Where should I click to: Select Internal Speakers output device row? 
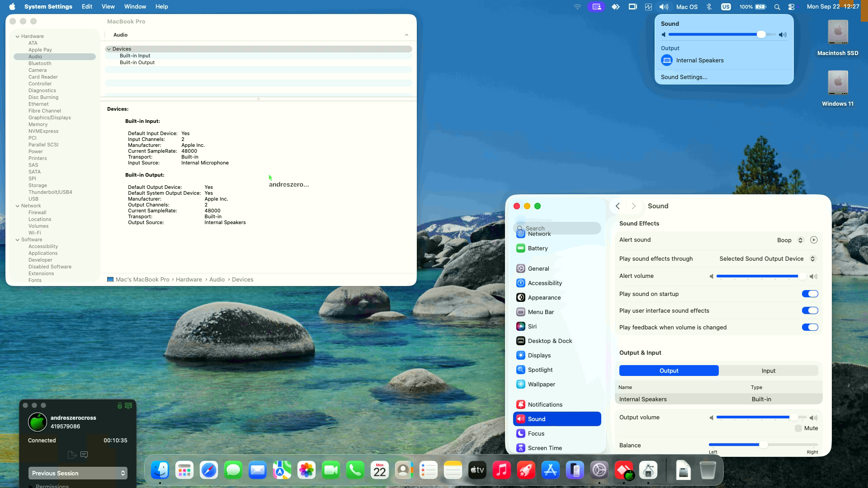tap(718, 399)
